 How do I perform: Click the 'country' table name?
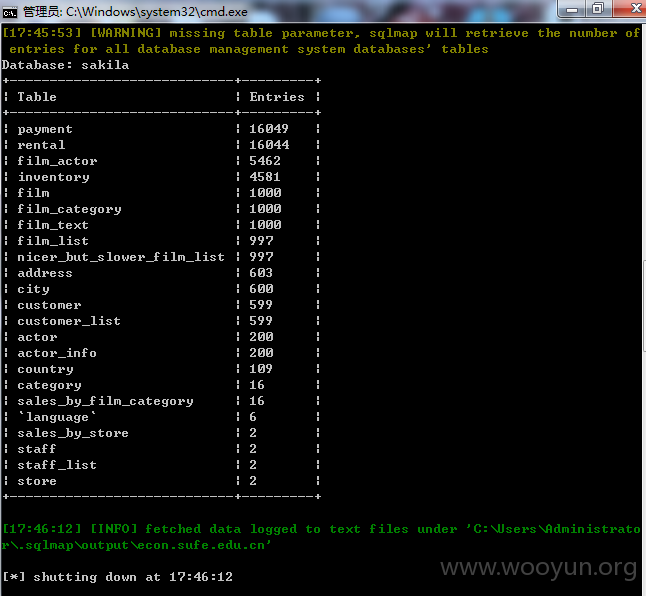point(45,369)
